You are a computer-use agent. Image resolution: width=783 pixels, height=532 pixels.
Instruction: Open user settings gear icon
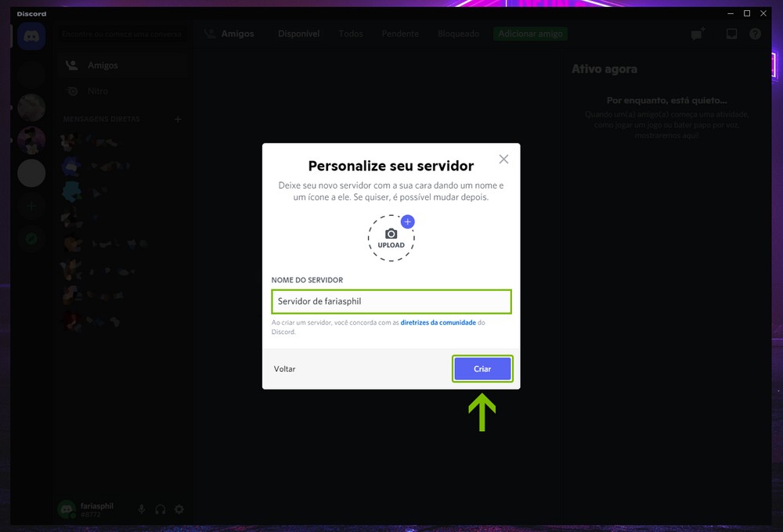[179, 509]
